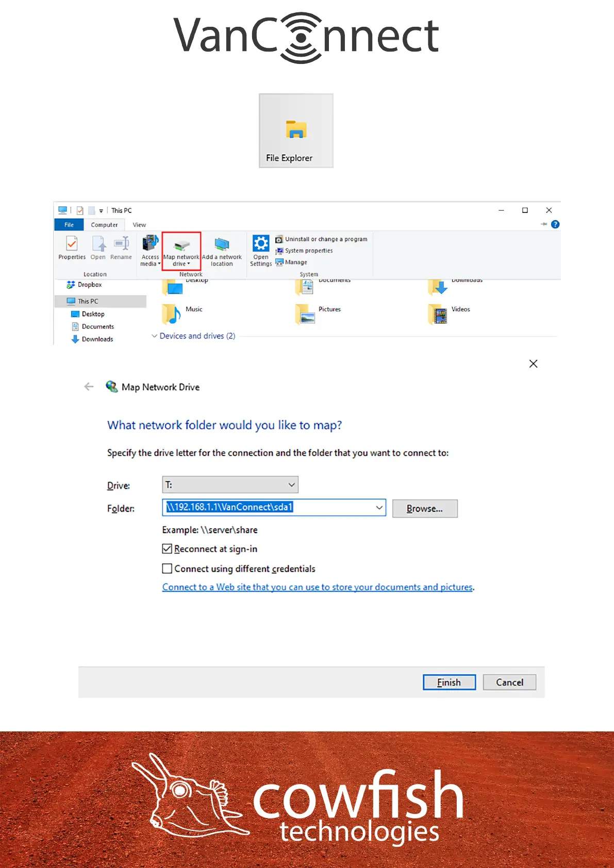Click the Rename ribbon icon
Image resolution: width=614 pixels, height=868 pixels.
pyautogui.click(x=121, y=247)
